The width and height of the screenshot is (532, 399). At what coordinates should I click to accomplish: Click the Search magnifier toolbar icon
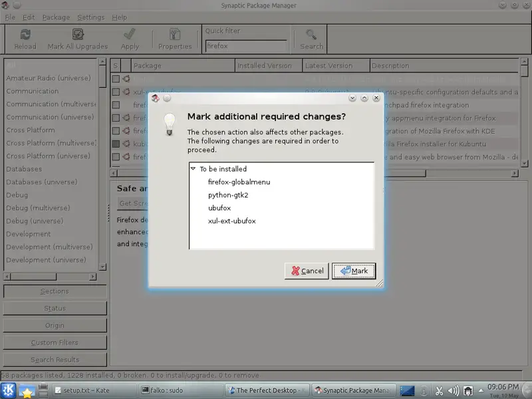(x=311, y=35)
